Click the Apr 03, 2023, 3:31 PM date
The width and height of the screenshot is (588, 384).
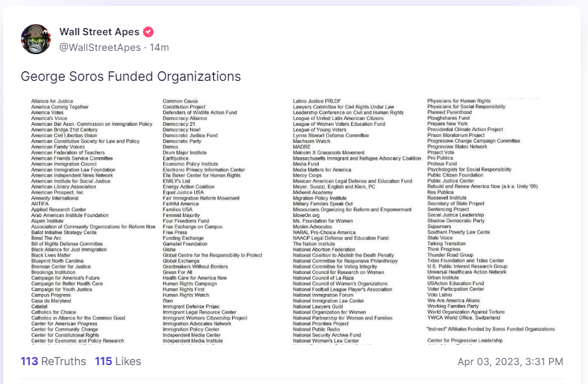510,361
